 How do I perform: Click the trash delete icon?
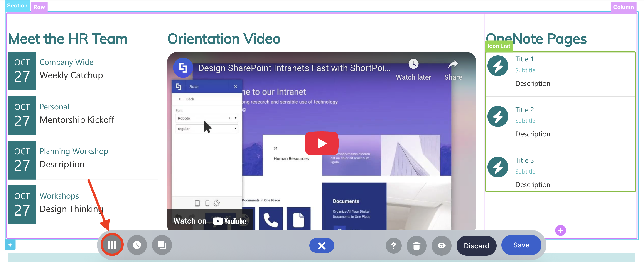pyautogui.click(x=416, y=245)
